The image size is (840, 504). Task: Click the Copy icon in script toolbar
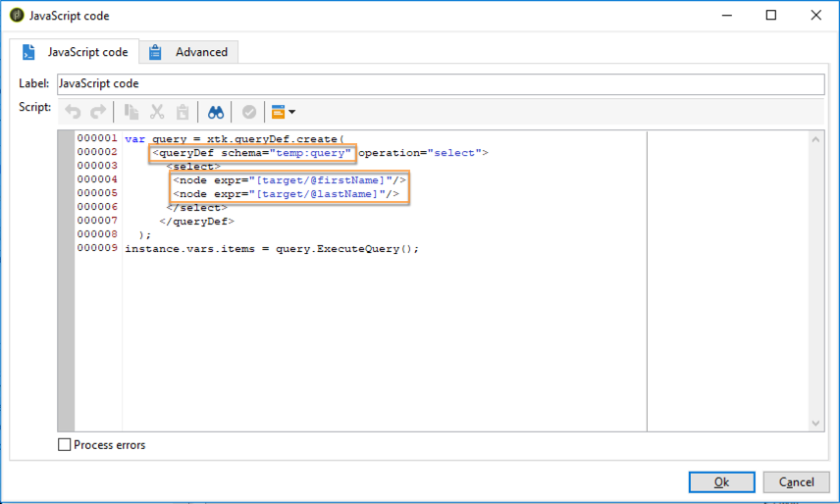pos(131,112)
